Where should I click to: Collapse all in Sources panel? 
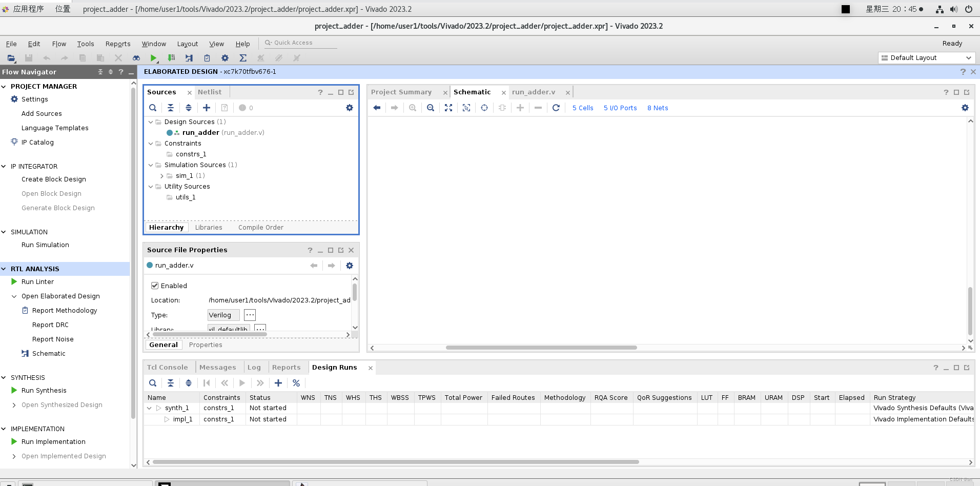(x=171, y=108)
